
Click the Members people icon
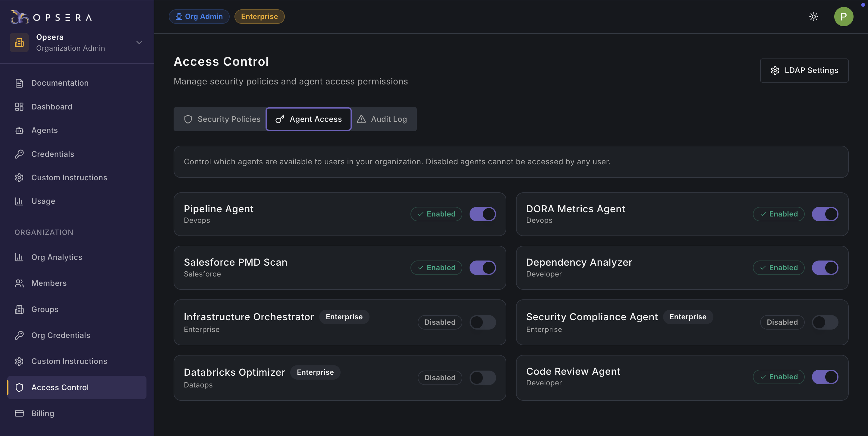tap(19, 283)
